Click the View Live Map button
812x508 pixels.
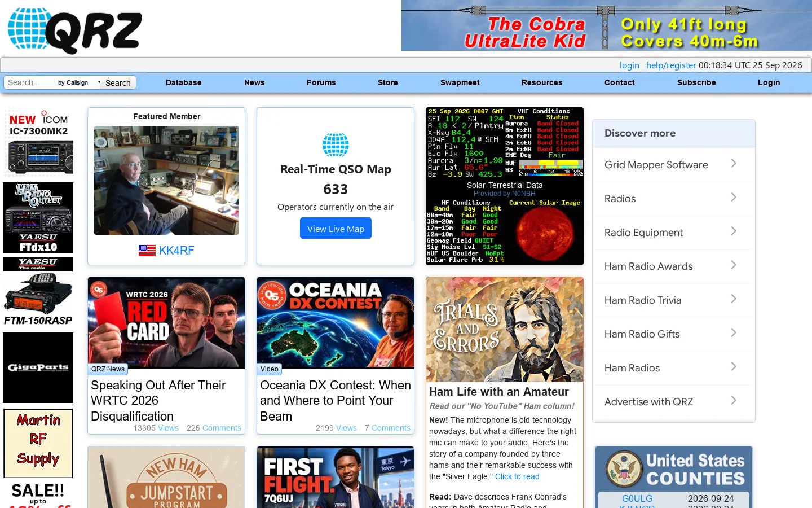[x=336, y=229]
